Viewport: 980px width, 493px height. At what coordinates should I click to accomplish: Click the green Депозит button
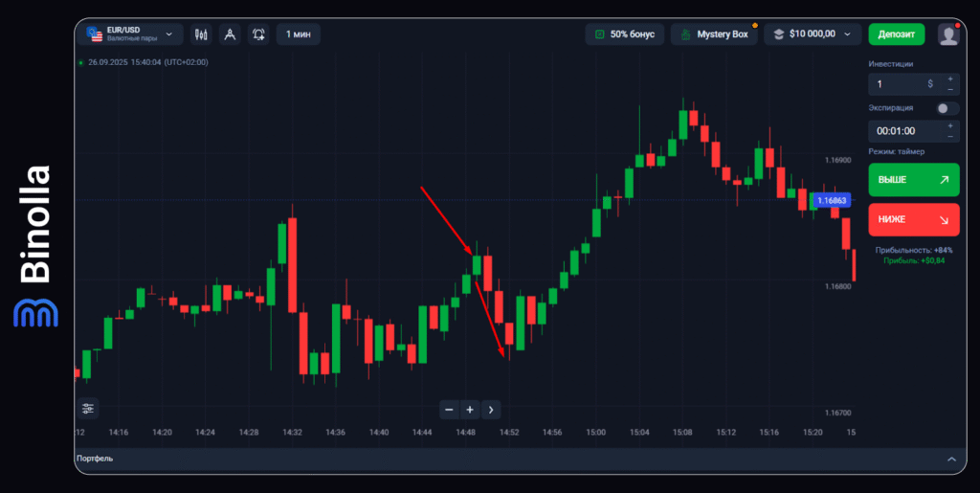(896, 34)
